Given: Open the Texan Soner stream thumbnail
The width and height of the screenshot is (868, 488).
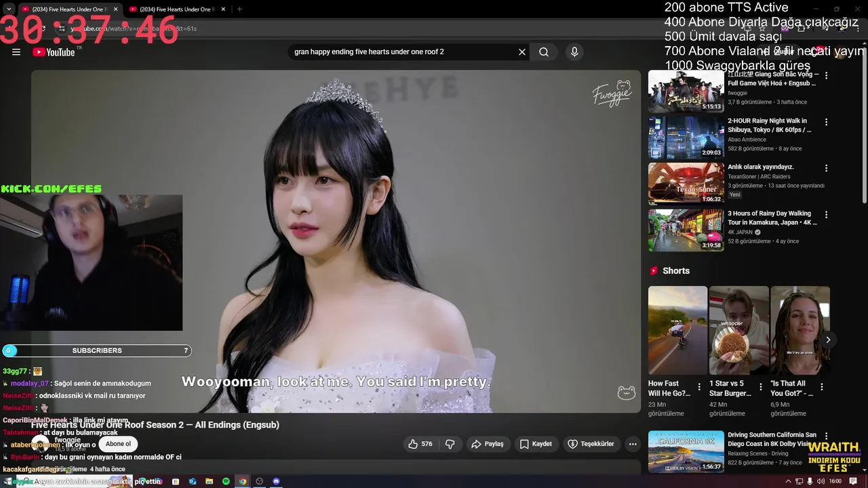Looking at the screenshot, I should pyautogui.click(x=686, y=184).
